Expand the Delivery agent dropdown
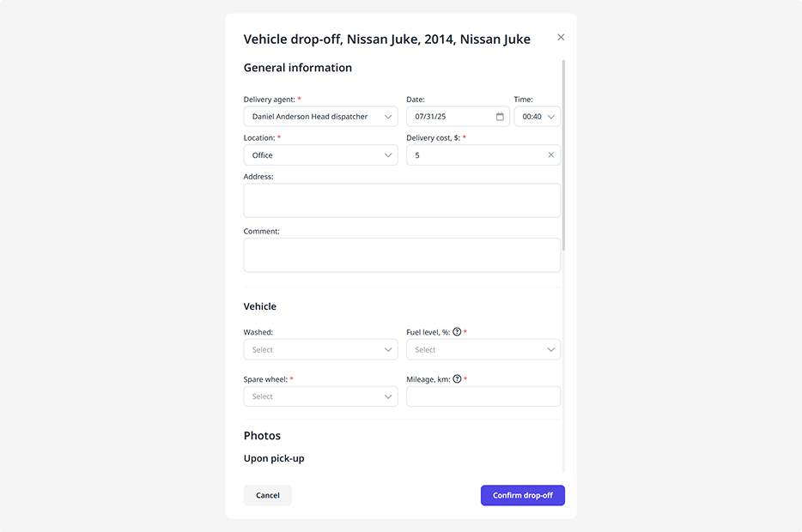Image resolution: width=802 pixels, height=532 pixels. (x=320, y=117)
